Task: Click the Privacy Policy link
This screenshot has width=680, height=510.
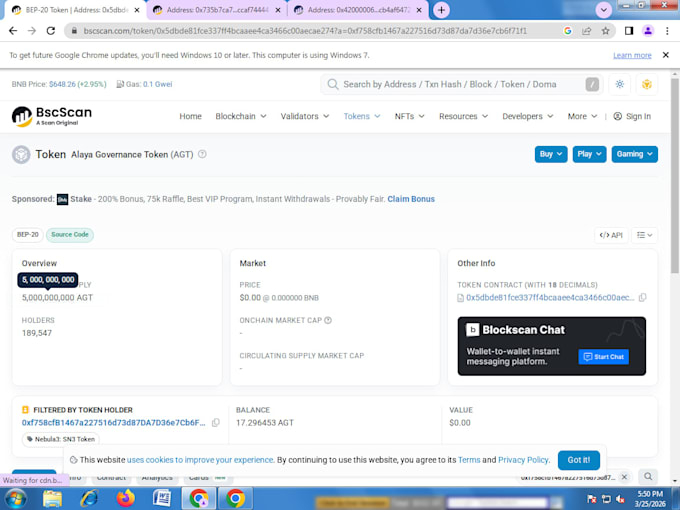Action: point(523,460)
